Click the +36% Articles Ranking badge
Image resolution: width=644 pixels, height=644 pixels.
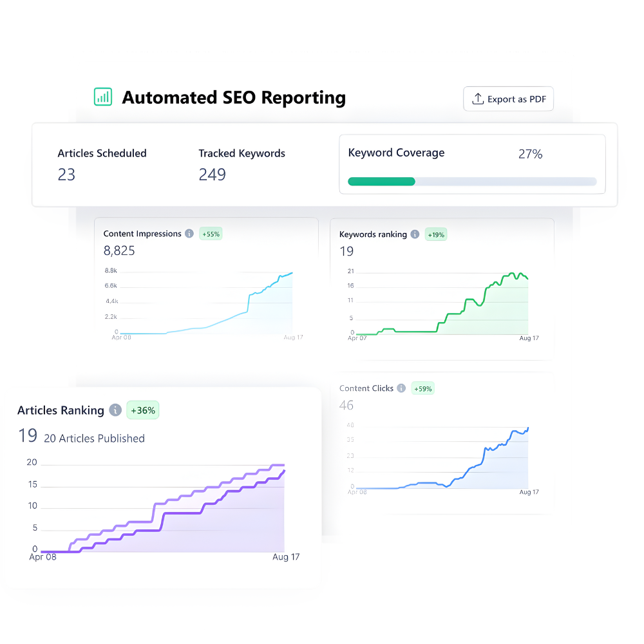pyautogui.click(x=142, y=410)
